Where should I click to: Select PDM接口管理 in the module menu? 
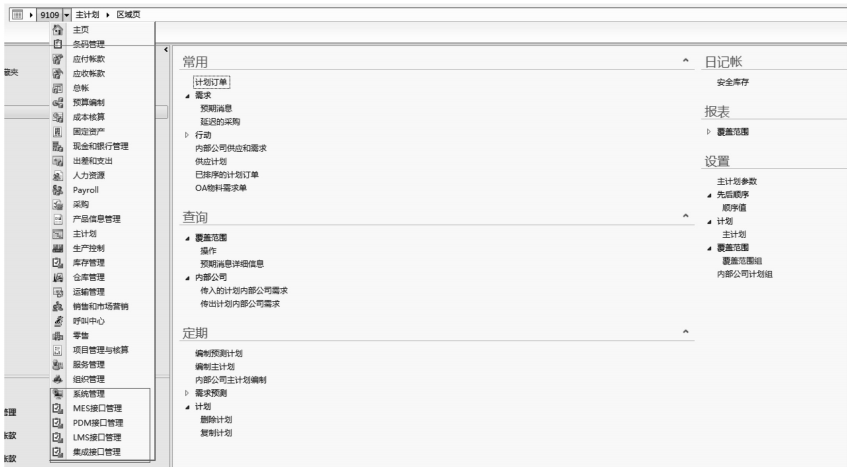[x=98, y=423]
